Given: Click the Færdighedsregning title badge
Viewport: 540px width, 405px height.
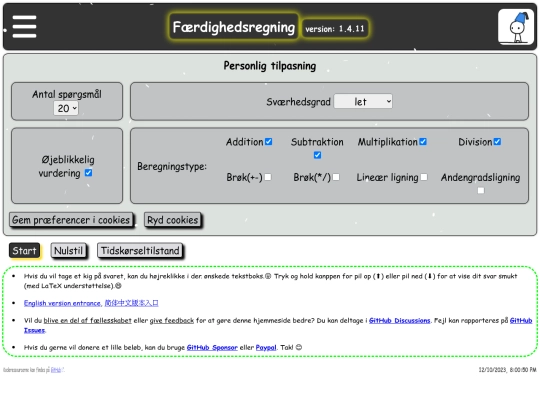Looking at the screenshot, I should point(234,27).
